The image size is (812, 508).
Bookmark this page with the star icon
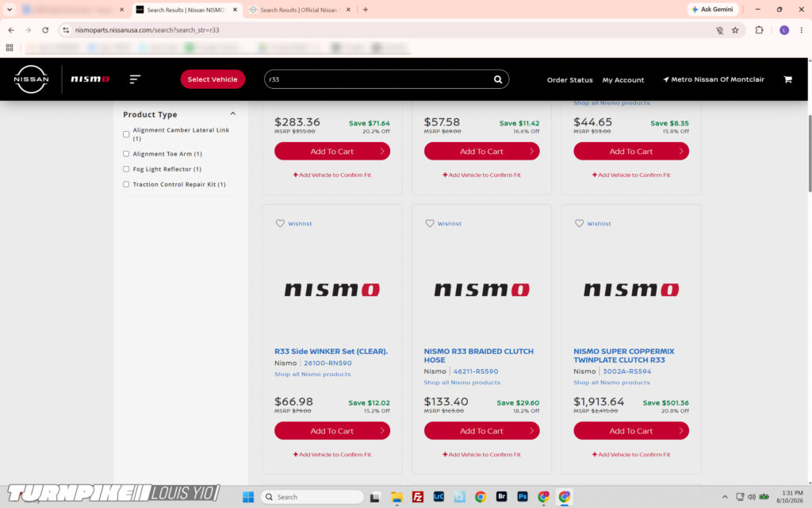[735, 30]
